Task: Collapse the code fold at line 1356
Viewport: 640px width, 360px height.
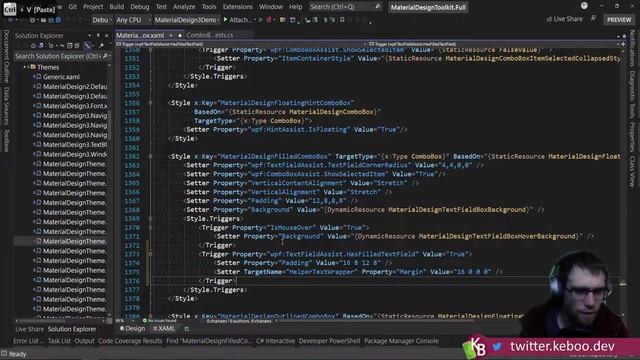Action: tap(150, 103)
